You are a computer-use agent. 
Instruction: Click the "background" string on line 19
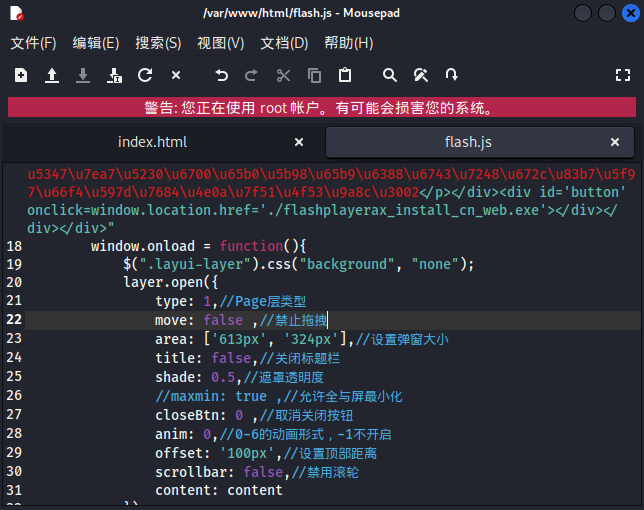pos(347,264)
